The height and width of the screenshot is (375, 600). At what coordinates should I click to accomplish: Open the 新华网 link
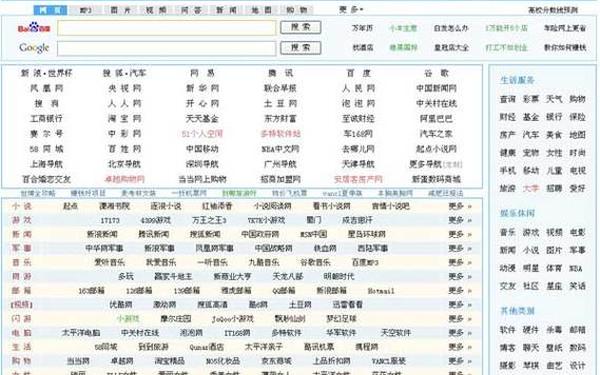tap(202, 88)
